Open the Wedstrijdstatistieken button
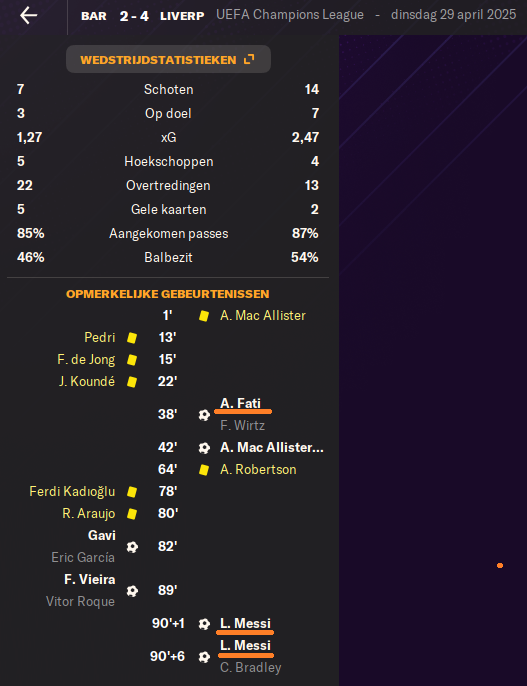 pyautogui.click(x=168, y=59)
